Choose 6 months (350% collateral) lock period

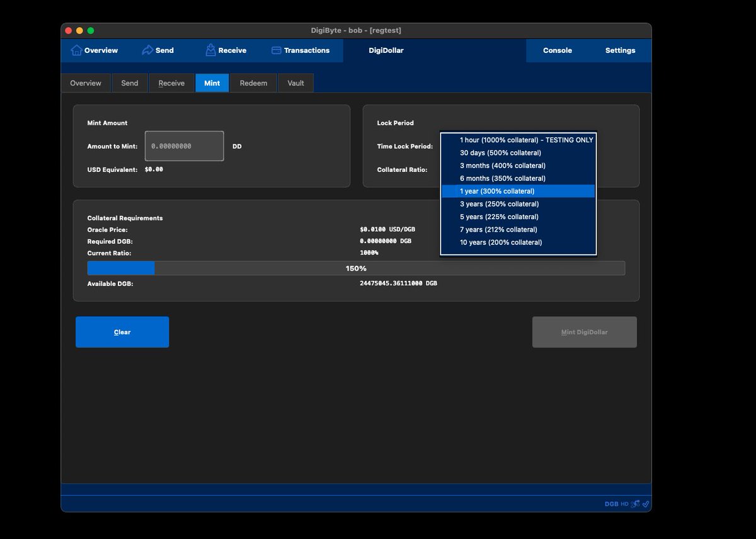[x=518, y=178]
